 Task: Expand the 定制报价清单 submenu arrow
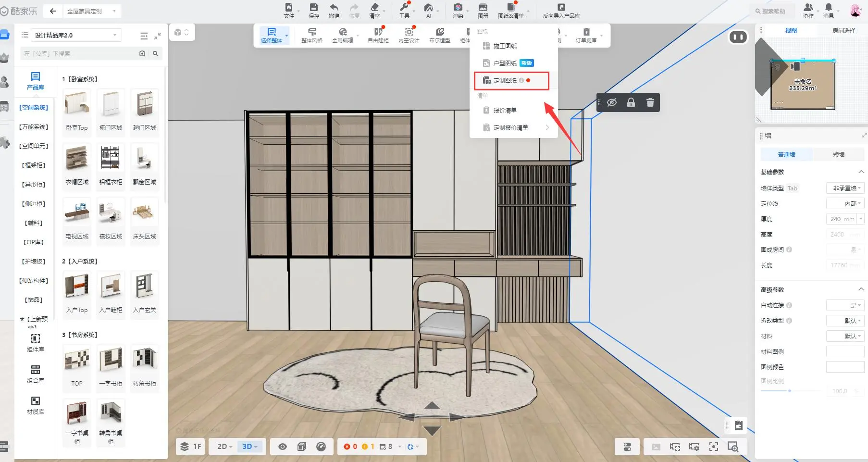[547, 127]
